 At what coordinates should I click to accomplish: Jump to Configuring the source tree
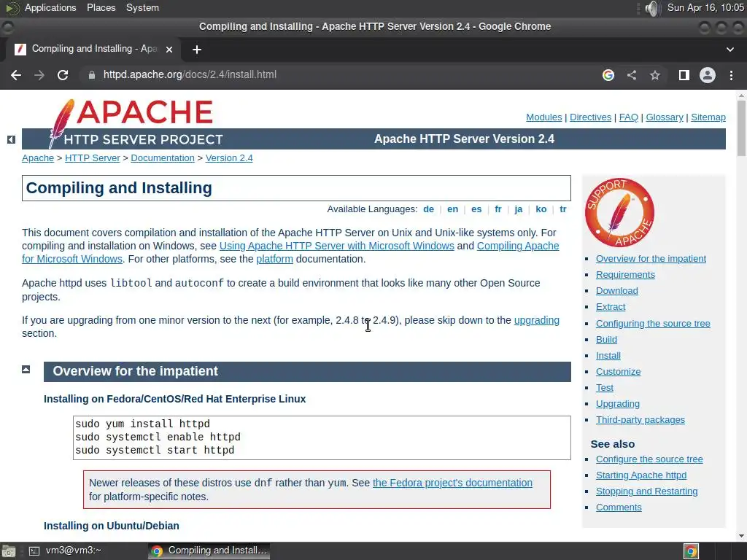(653, 323)
